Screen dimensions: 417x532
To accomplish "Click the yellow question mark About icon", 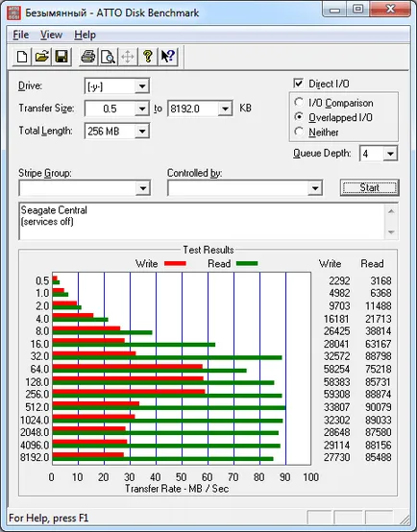I will [148, 57].
